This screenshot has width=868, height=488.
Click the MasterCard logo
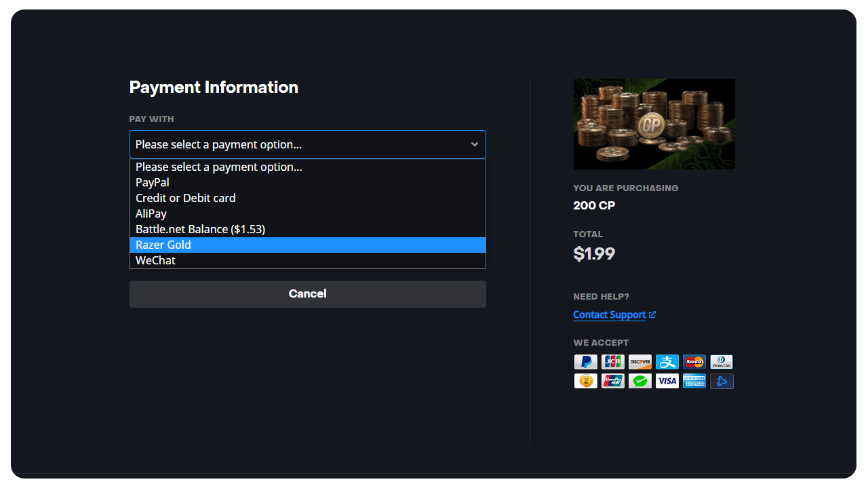point(694,362)
